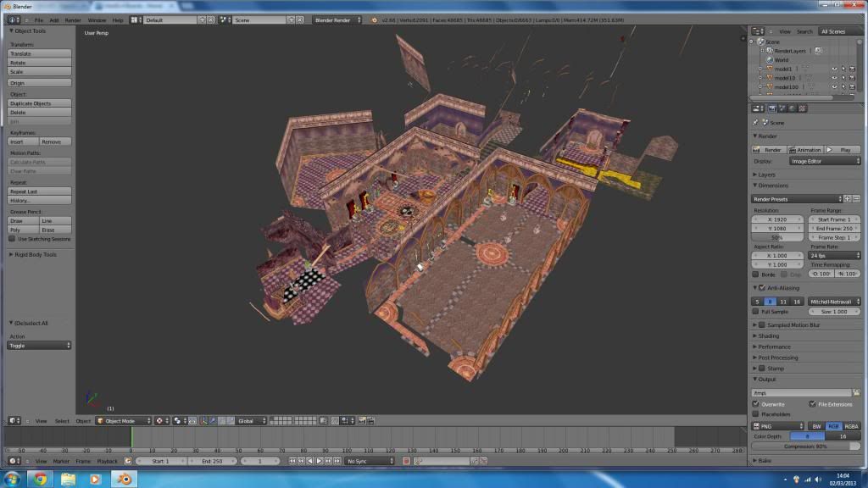Toggle model1 selectability cursor icon
Image resolution: width=868 pixels, height=488 pixels.
click(x=843, y=69)
